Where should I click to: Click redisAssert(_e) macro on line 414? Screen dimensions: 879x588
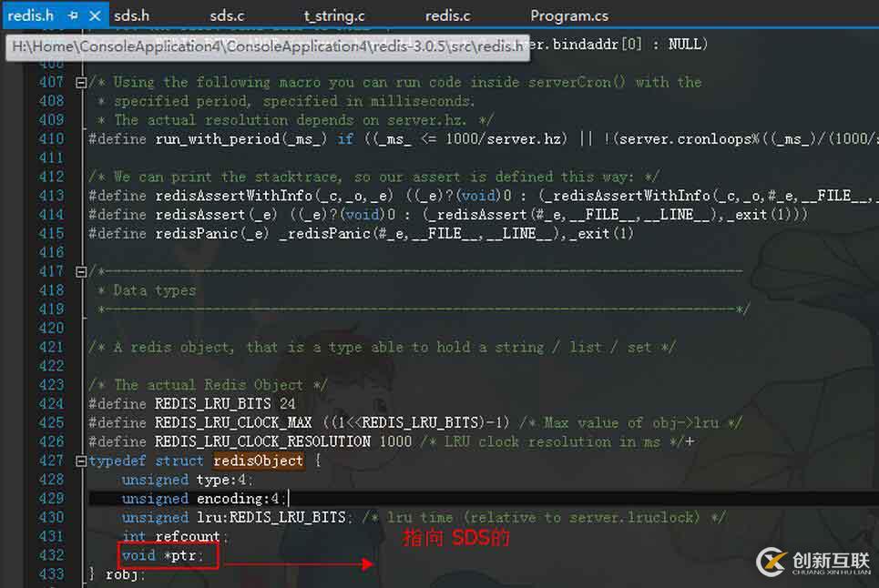click(x=216, y=215)
